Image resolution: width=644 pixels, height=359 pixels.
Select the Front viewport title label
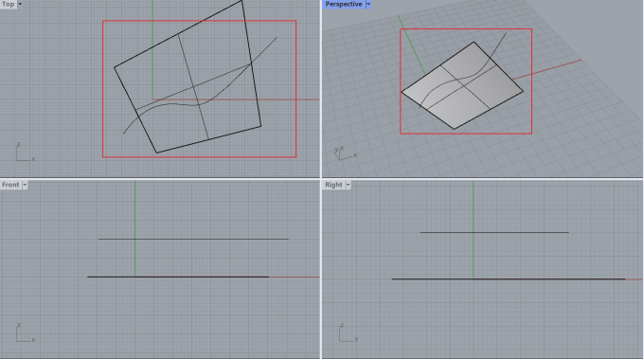[10, 185]
